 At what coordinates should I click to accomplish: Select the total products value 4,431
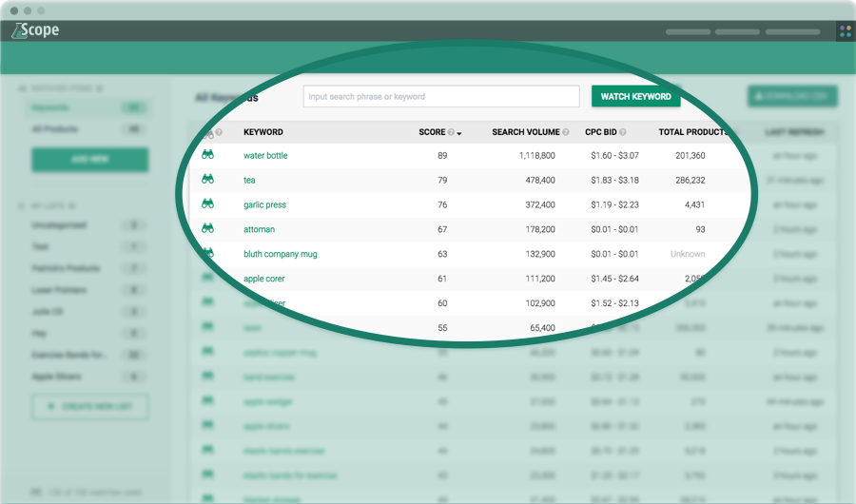694,204
